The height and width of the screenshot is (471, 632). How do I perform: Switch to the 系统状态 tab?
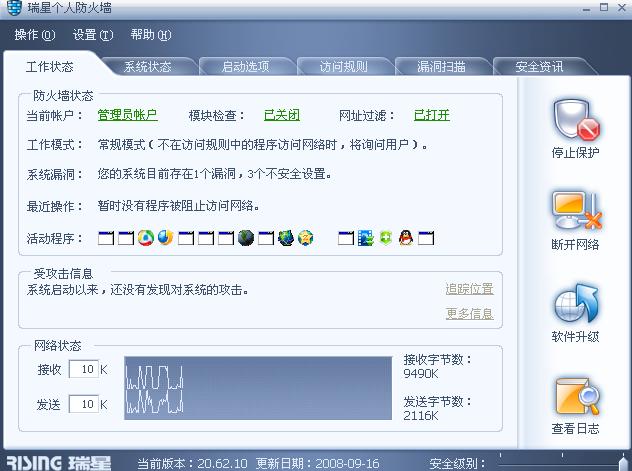click(148, 66)
